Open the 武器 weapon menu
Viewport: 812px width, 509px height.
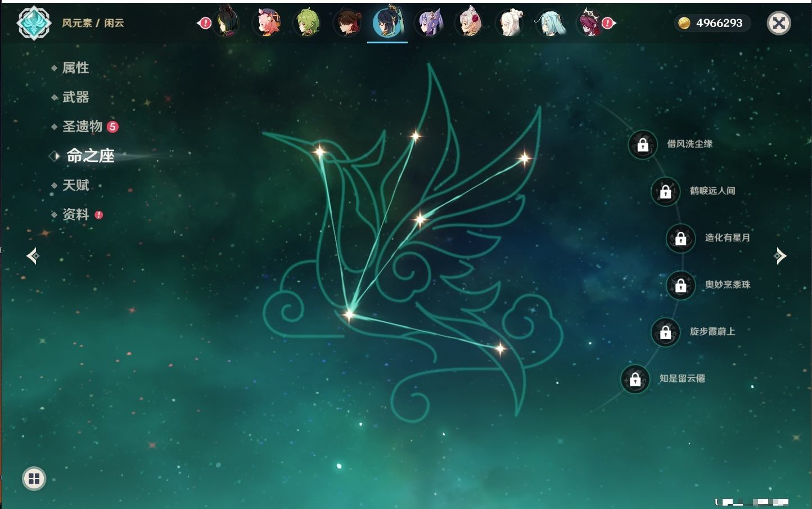tap(75, 97)
